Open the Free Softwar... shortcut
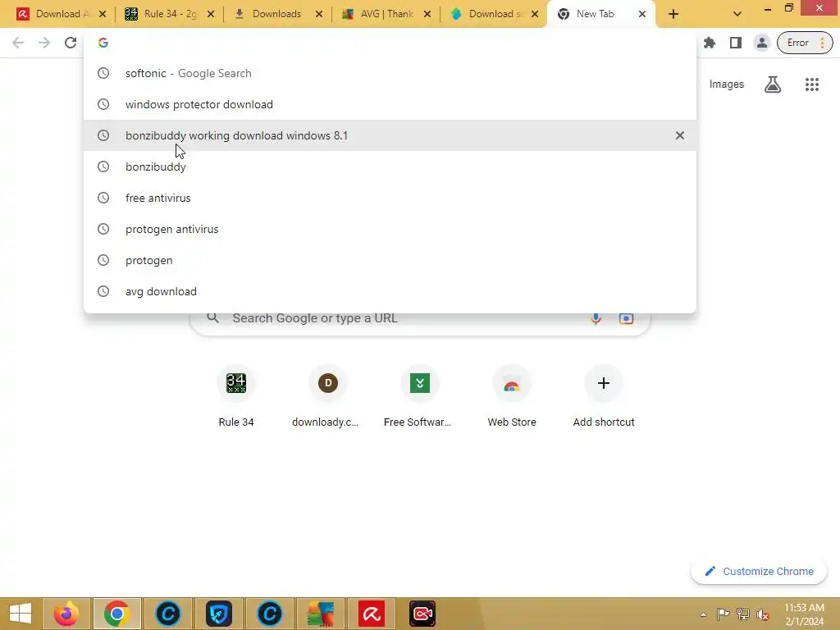 point(419,396)
